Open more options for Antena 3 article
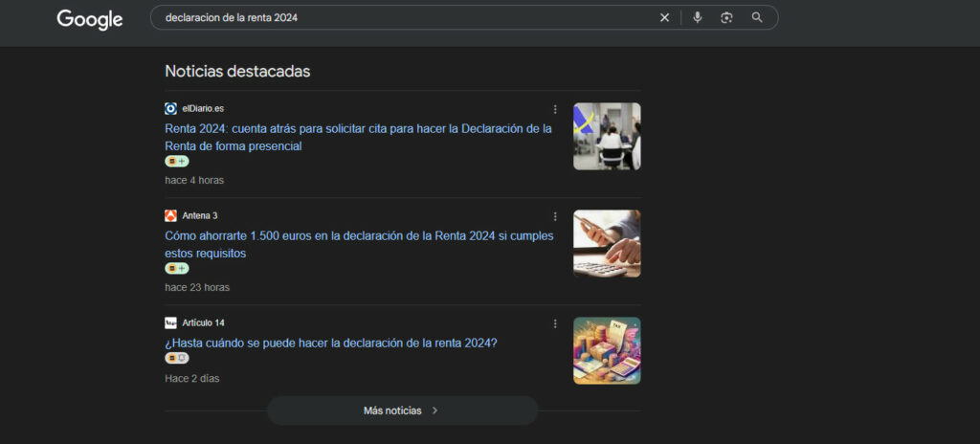Image resolution: width=980 pixels, height=444 pixels. tap(555, 216)
